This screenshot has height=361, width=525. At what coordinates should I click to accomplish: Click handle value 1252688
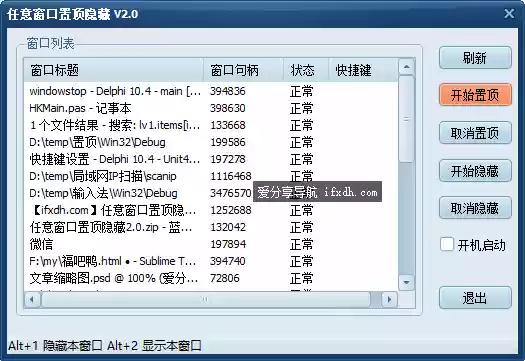(231, 210)
